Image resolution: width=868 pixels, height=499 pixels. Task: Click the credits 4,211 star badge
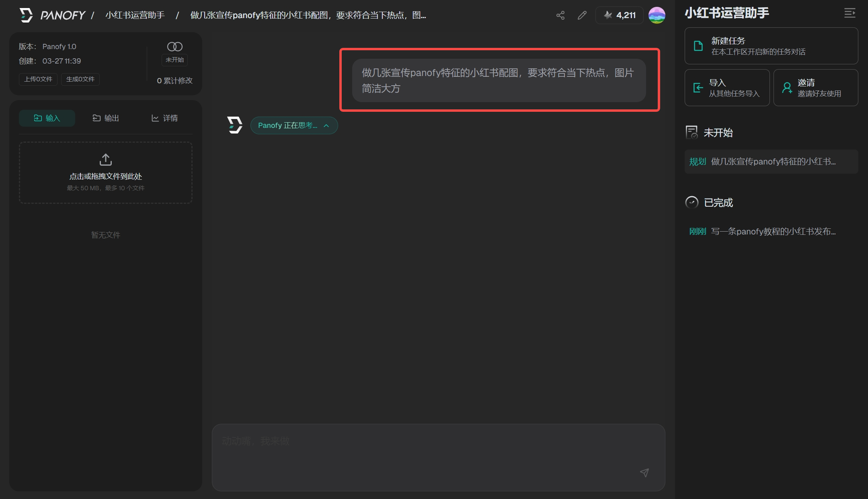coord(620,15)
